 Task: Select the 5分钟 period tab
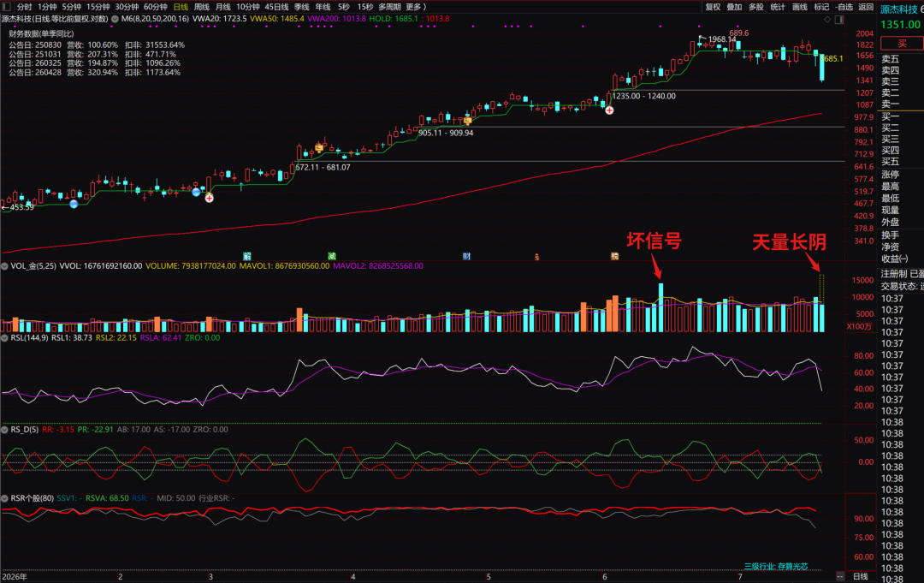[x=71, y=7]
